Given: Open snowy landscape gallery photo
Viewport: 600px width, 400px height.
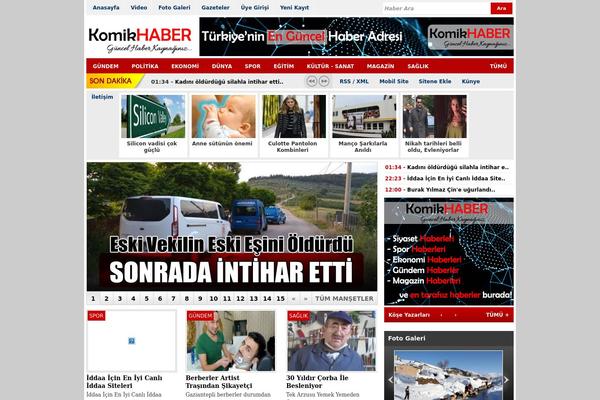Looking at the screenshot, I should [x=448, y=376].
